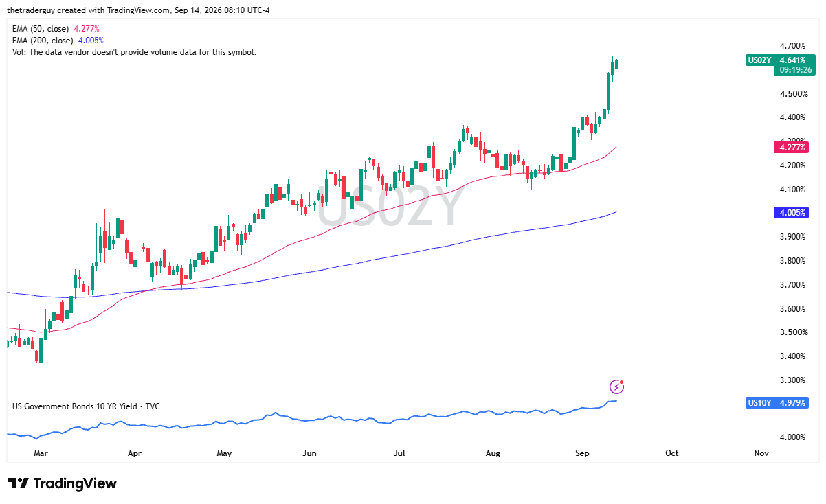
Task: Click the 4.100% price axis label
Action: pos(792,190)
